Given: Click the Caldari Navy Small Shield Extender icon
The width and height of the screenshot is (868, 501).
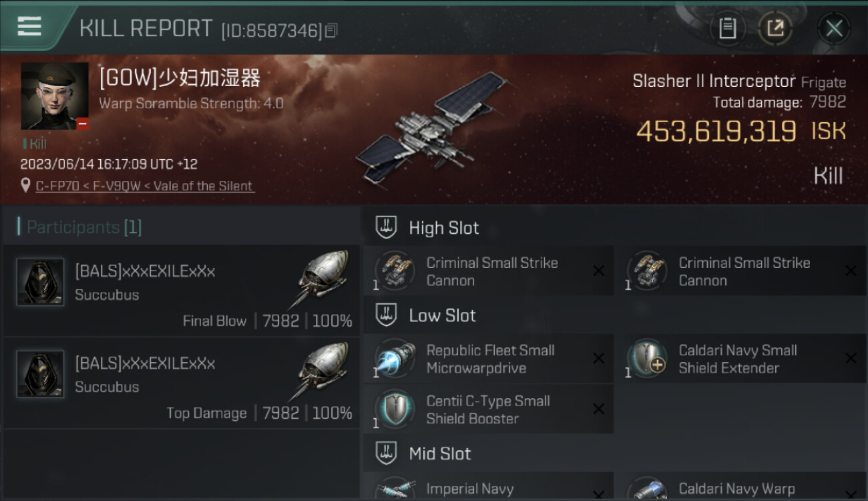Looking at the screenshot, I should pos(647,359).
